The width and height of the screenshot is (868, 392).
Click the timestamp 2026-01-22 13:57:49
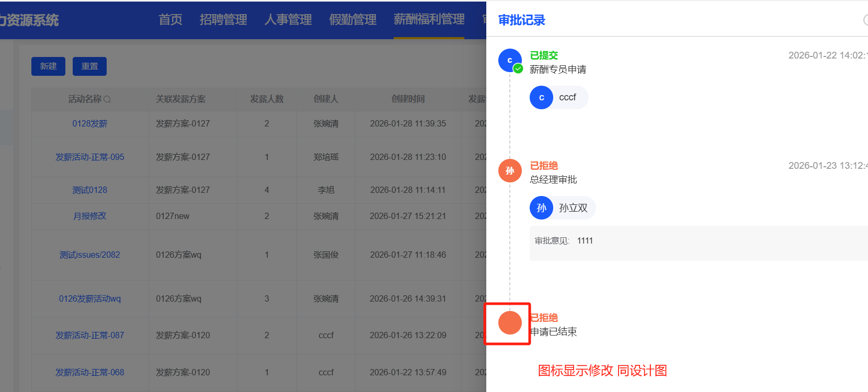[x=408, y=373]
